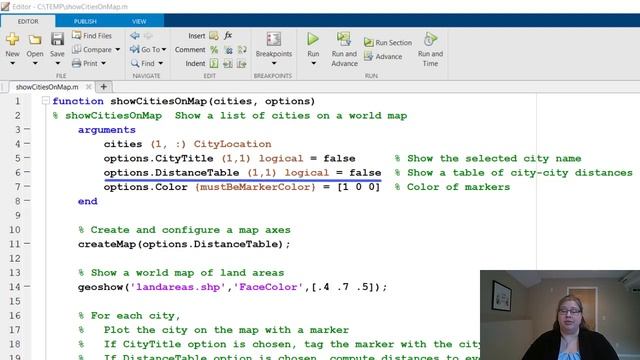Set breakpoint on line 7 dash
The width and height of the screenshot is (640, 360).
27,186
